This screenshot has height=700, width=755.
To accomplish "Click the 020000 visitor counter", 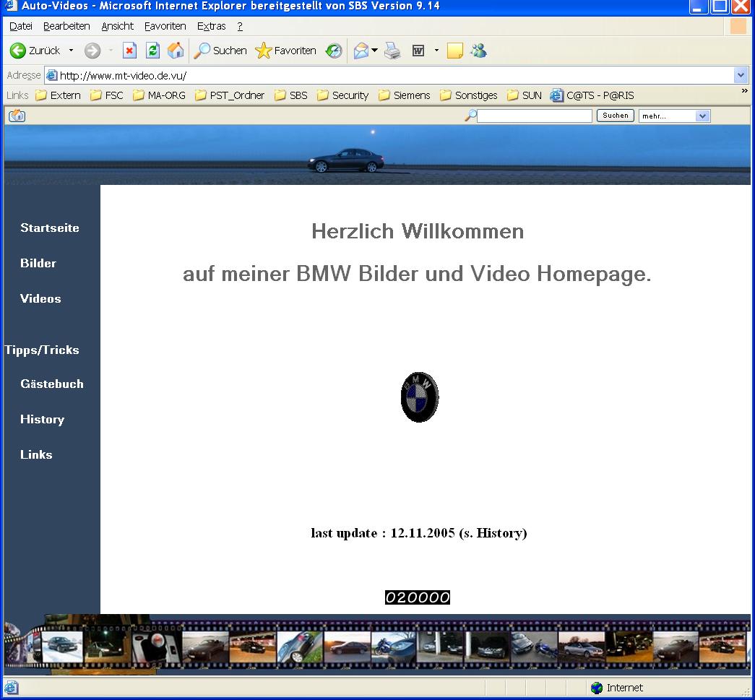I will click(418, 597).
